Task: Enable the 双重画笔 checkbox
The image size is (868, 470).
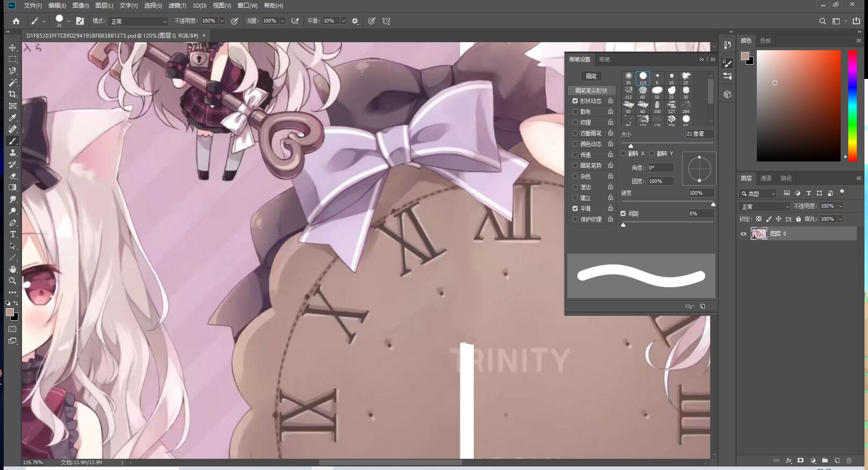Action: (575, 133)
